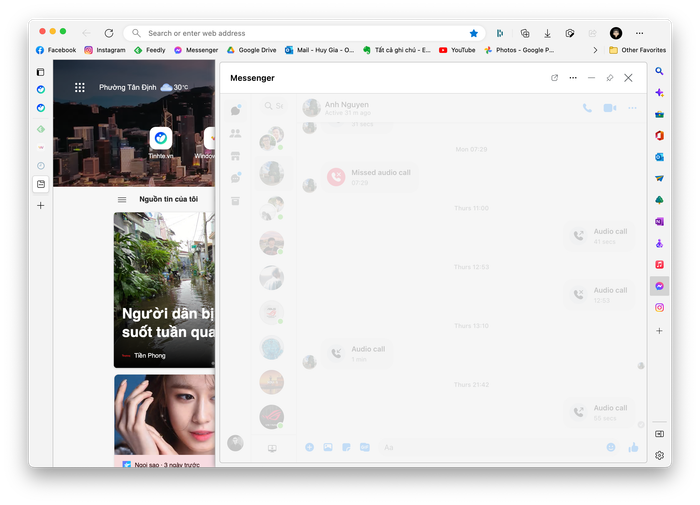
Task: Open Instagram in the Edge sidebar
Action: (660, 307)
